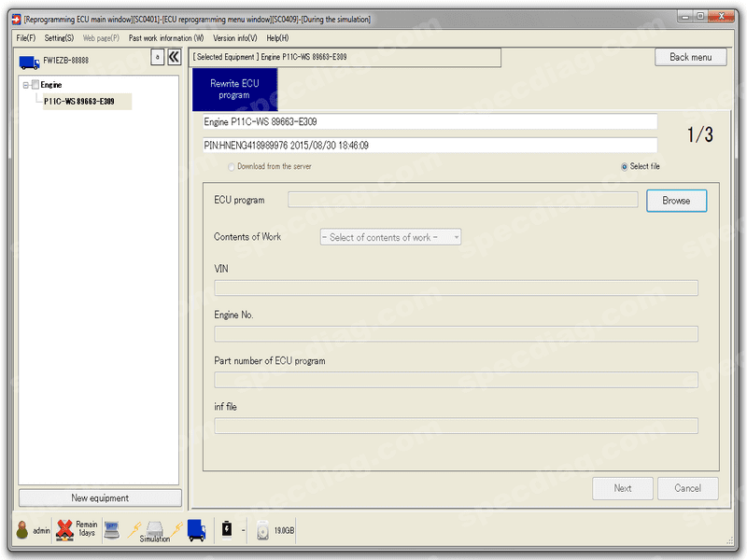Select P11C-WS 89663-E309 tree item
Screen dimensions: 747x560
(79, 102)
